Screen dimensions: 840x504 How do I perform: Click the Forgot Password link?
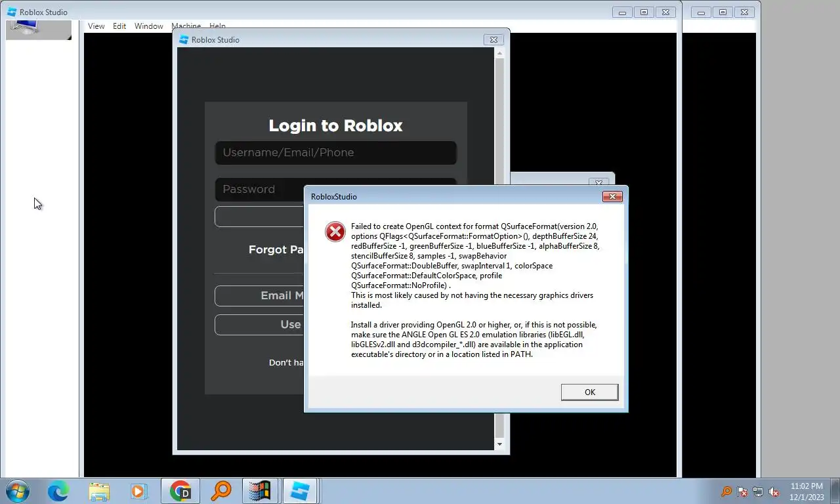click(x=276, y=249)
